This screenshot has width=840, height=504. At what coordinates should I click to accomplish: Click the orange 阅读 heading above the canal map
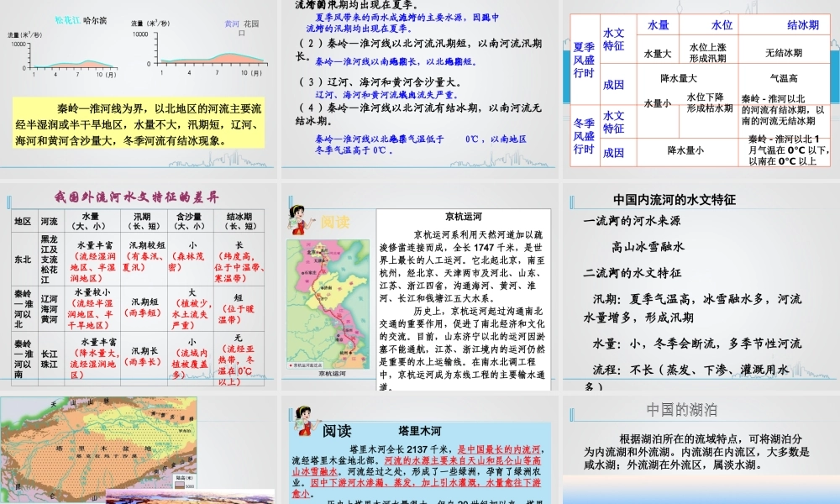(x=335, y=222)
